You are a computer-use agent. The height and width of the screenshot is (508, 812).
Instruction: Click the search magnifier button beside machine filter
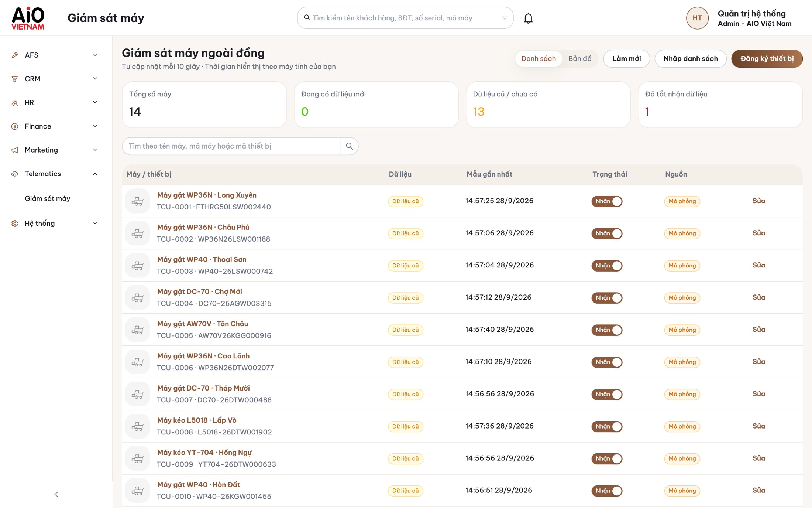349,146
